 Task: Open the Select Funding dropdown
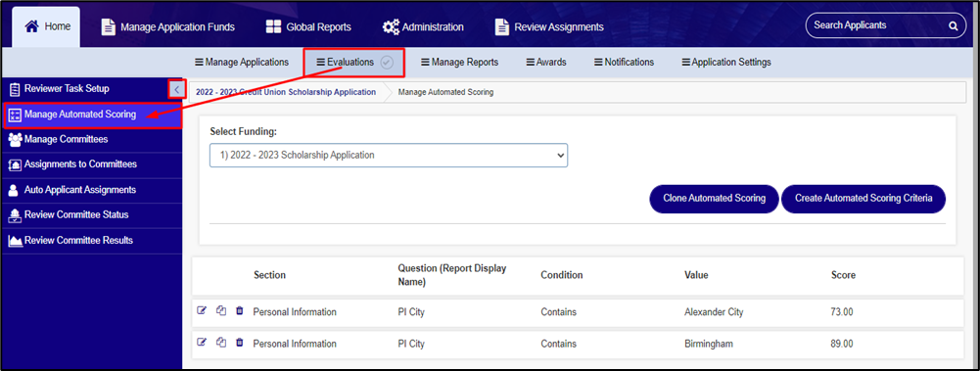point(388,155)
